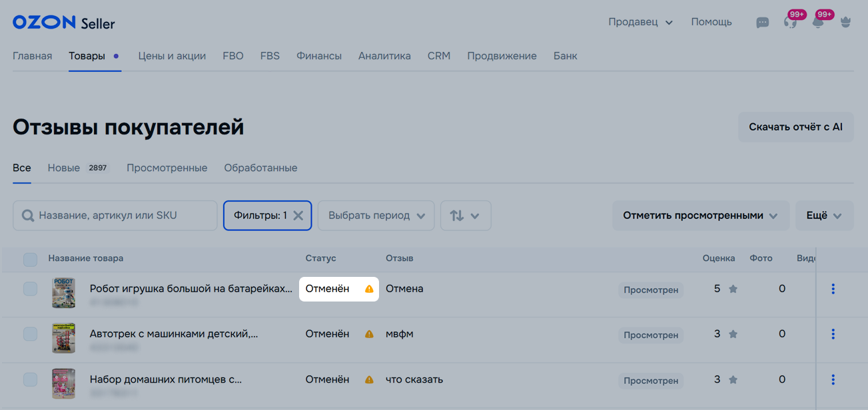The image size is (868, 410).
Task: Select the Автотрек с машинками row checkbox
Action: click(30, 334)
